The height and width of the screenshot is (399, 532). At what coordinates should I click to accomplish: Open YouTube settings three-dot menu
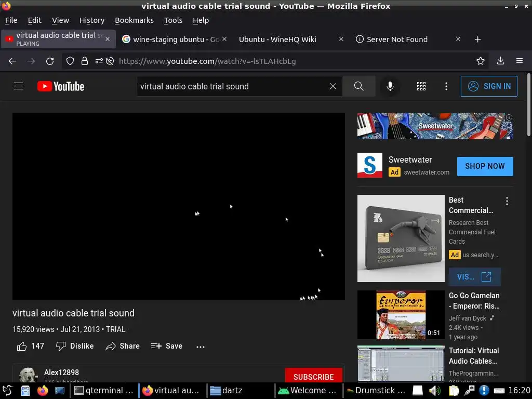click(446, 86)
